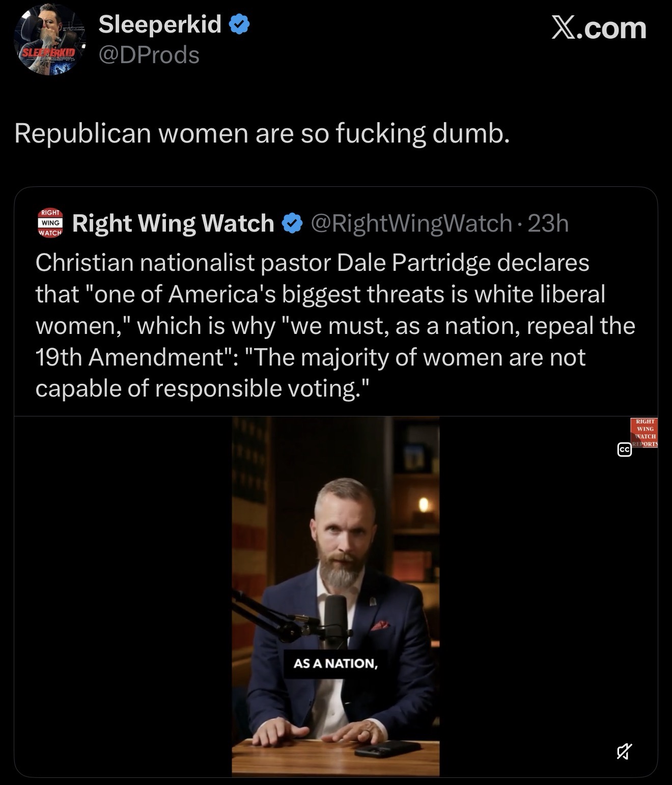
Task: Click Right Wing Watch's blue verified checkmark
Action: pyautogui.click(x=292, y=223)
